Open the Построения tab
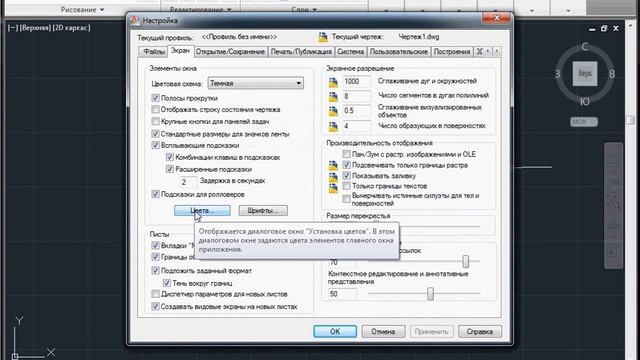 [x=452, y=52]
